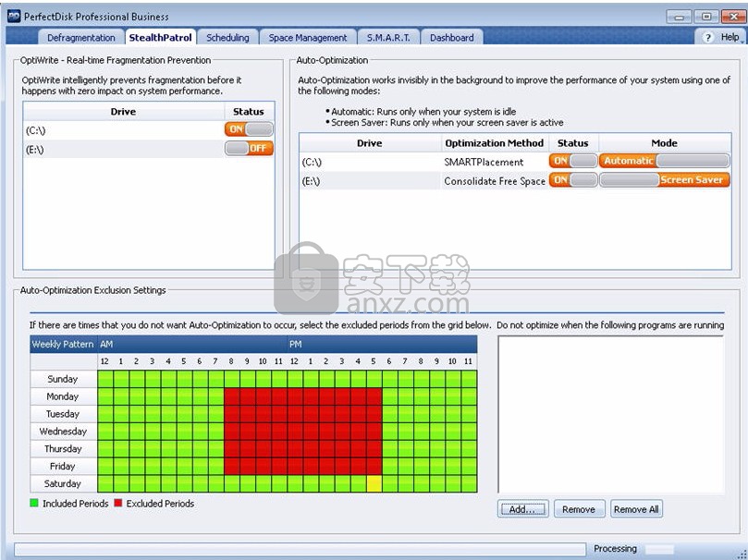Click the Optimization Method column header

point(495,143)
